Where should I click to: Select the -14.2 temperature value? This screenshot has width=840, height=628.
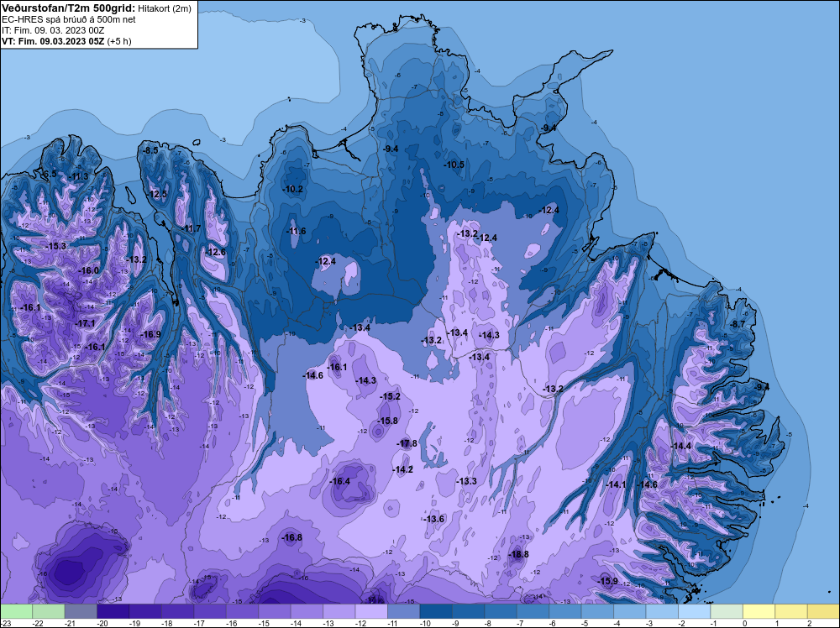[x=403, y=469]
